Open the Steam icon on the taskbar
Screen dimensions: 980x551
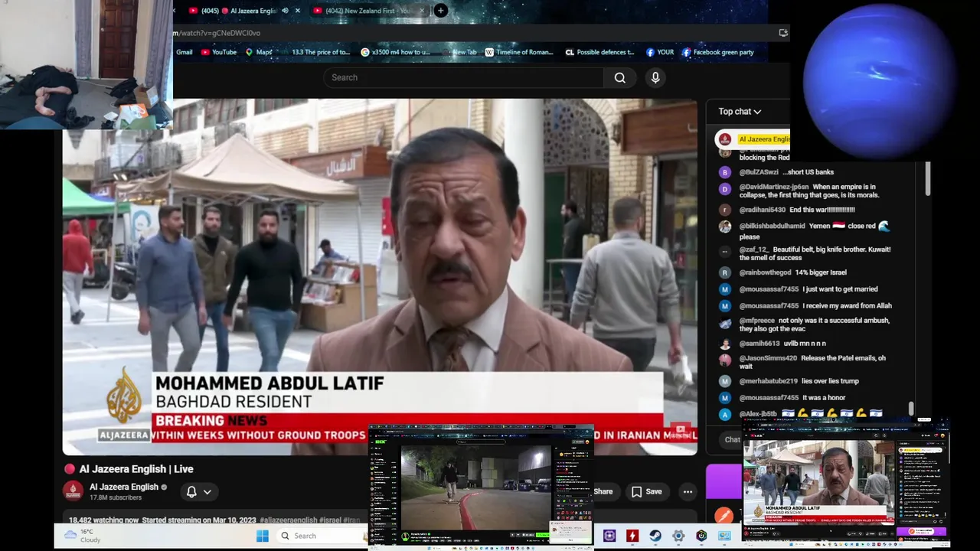coord(655,536)
